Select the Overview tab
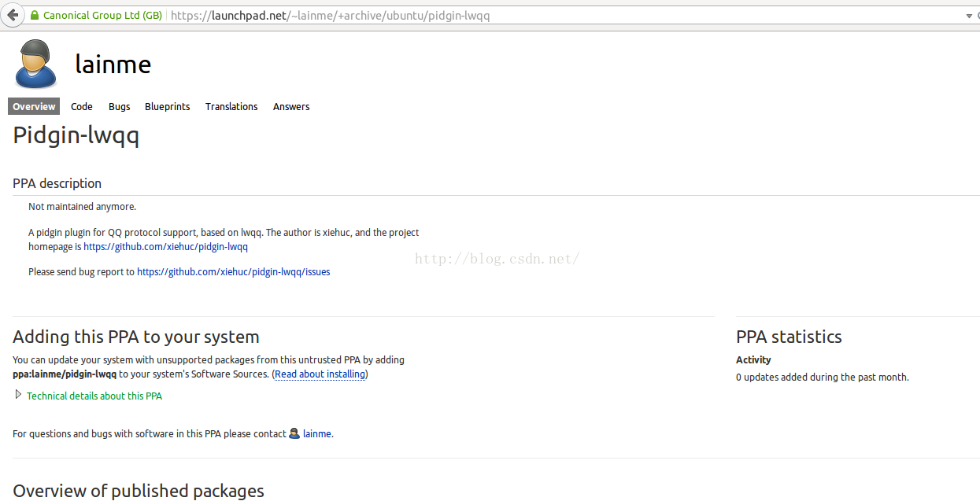 pos(34,106)
